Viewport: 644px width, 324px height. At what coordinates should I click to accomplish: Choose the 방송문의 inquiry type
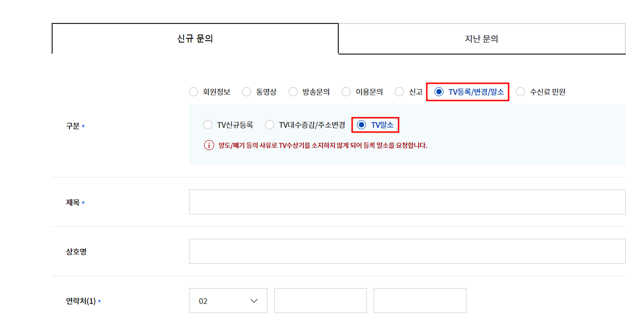(293, 91)
